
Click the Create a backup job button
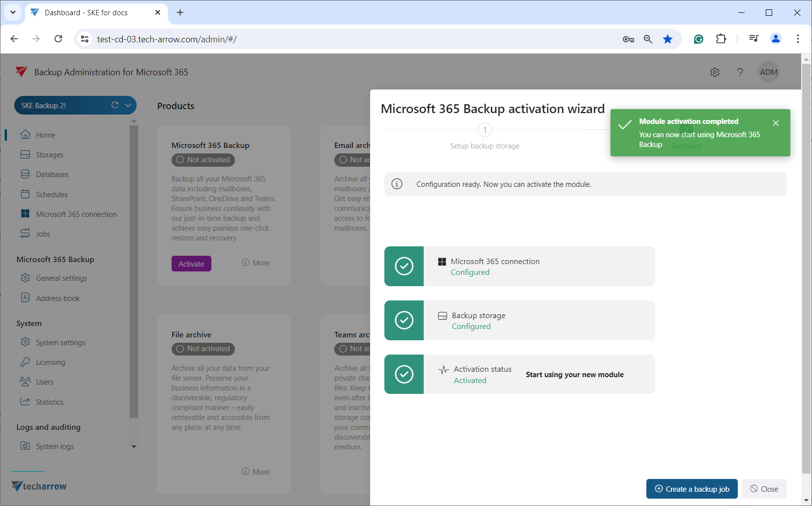coord(692,489)
